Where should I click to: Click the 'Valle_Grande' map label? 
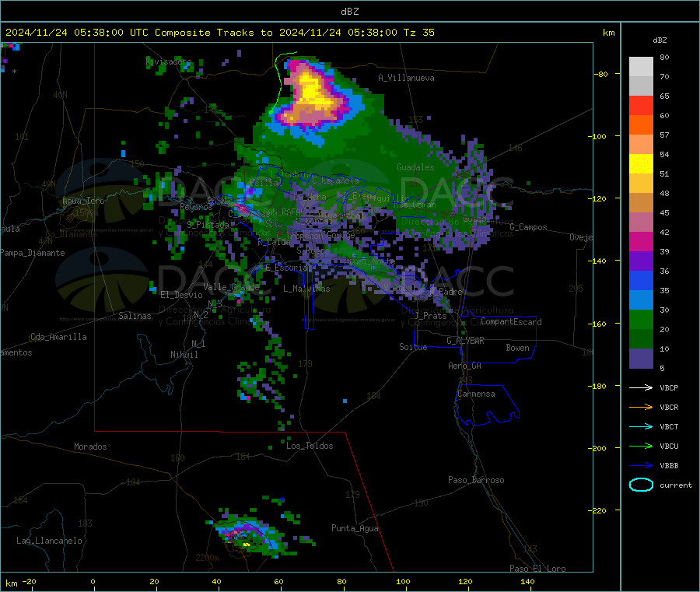click(231, 287)
